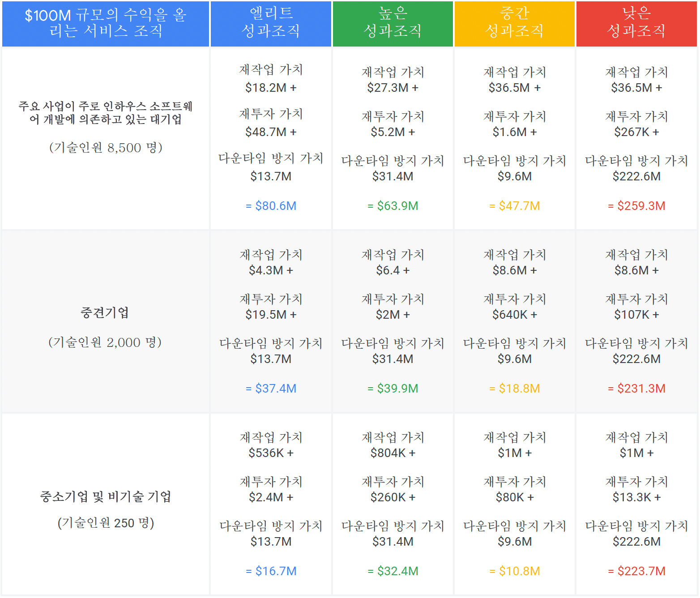Click the '$107K +' reinvestment value
This screenshot has width=700, height=598.
click(x=636, y=315)
